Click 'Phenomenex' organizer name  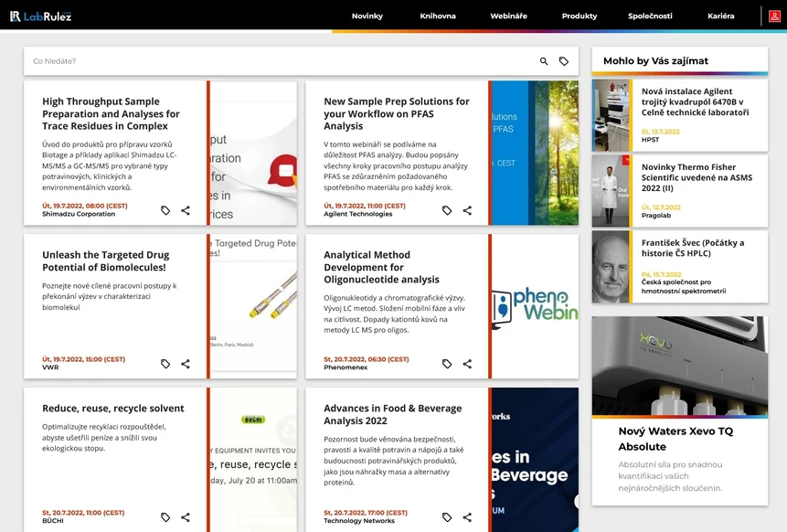(346, 367)
